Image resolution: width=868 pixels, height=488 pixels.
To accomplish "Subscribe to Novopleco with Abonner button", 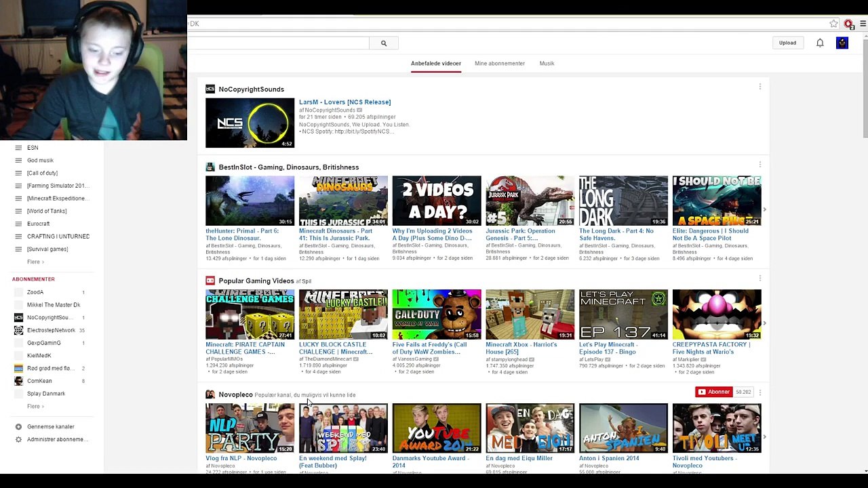I will [x=714, y=392].
